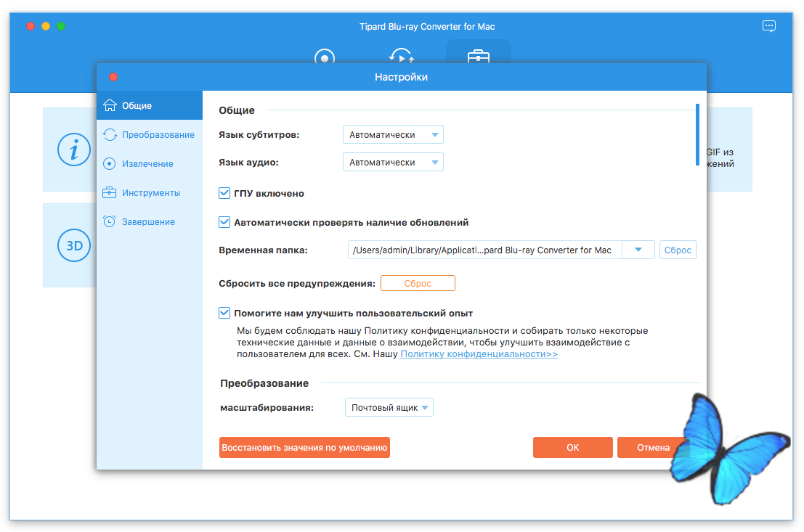Viewport: 804px width, 532px height.
Task: Select the Общие settings tab
Action: point(150,105)
